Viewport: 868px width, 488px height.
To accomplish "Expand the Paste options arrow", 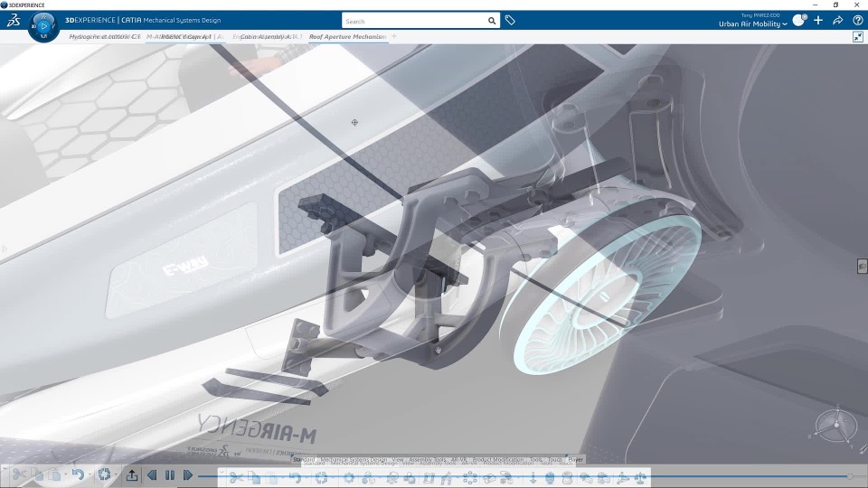I will coord(65,474).
